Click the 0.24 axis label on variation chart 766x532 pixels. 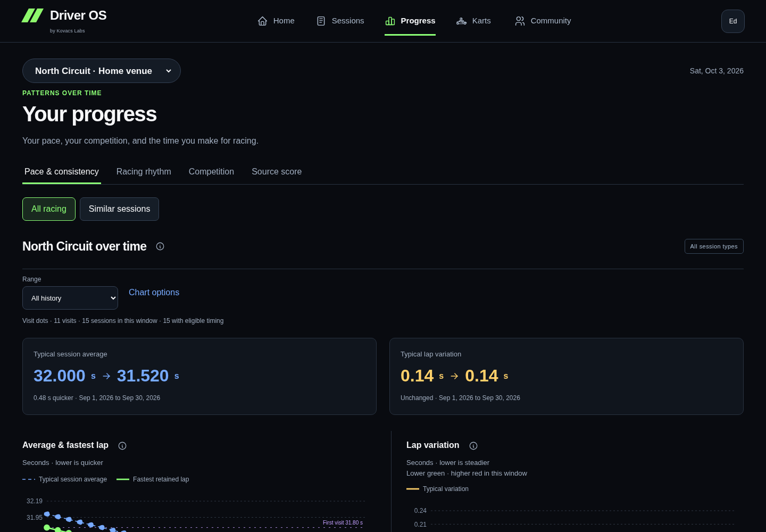point(420,511)
